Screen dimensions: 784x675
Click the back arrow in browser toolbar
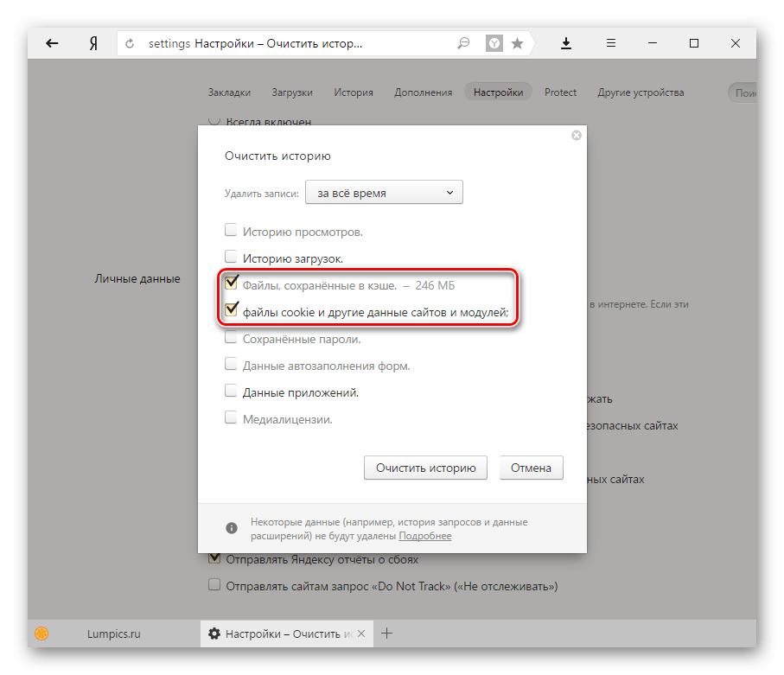click(52, 43)
